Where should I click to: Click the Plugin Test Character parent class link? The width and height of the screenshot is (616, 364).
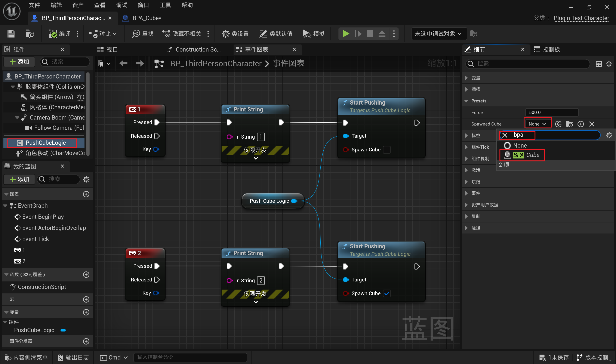[x=581, y=18]
